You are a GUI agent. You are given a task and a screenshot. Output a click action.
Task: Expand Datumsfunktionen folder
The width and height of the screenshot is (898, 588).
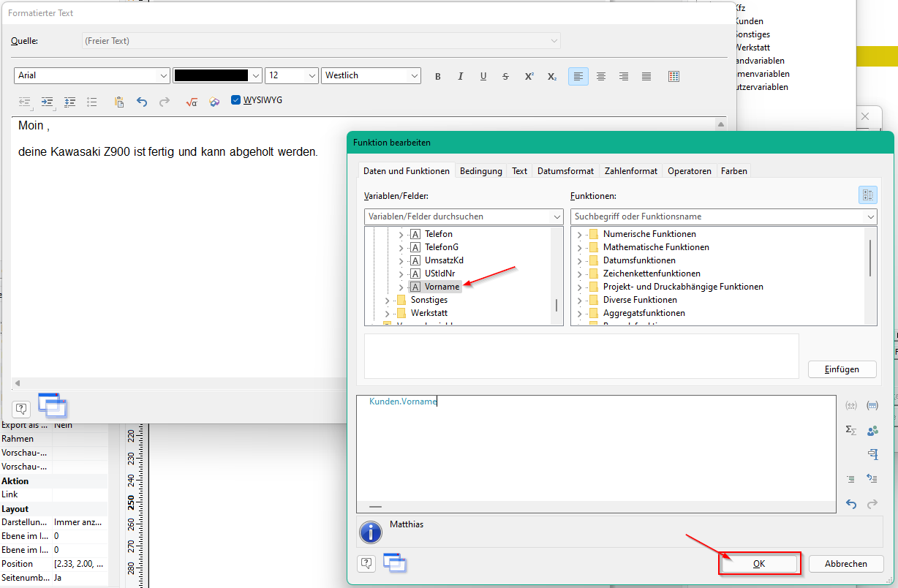[579, 260]
